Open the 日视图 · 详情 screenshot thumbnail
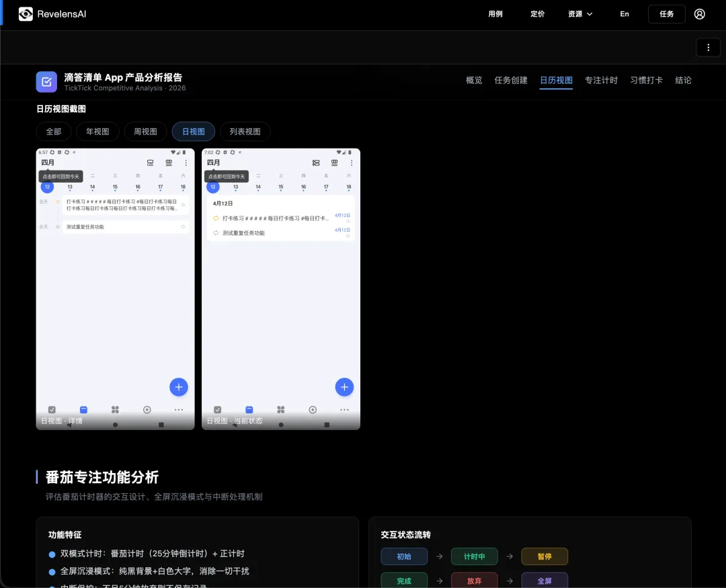This screenshot has width=726, height=588. tap(116, 289)
